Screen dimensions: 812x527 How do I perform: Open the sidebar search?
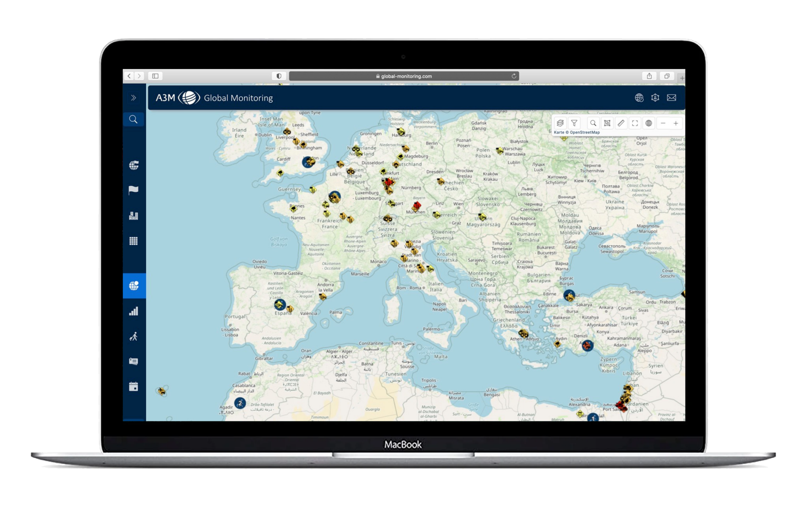(134, 119)
